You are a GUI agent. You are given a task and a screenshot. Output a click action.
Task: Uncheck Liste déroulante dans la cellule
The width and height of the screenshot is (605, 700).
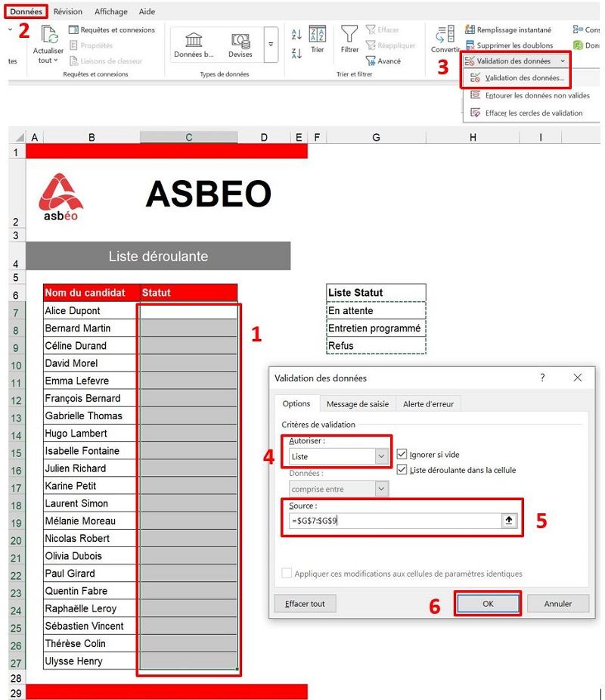tap(404, 468)
